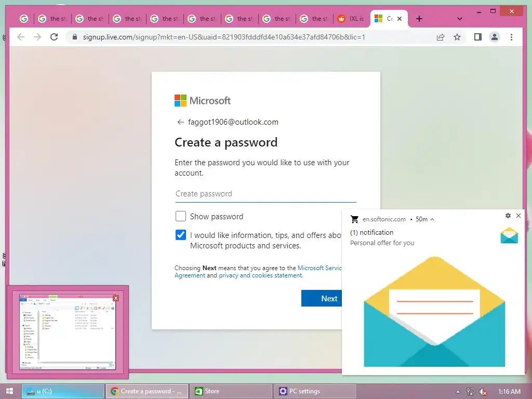This screenshot has height=399, width=532.
Task: Collapse the softonic notification chevron
Action: pos(432,220)
